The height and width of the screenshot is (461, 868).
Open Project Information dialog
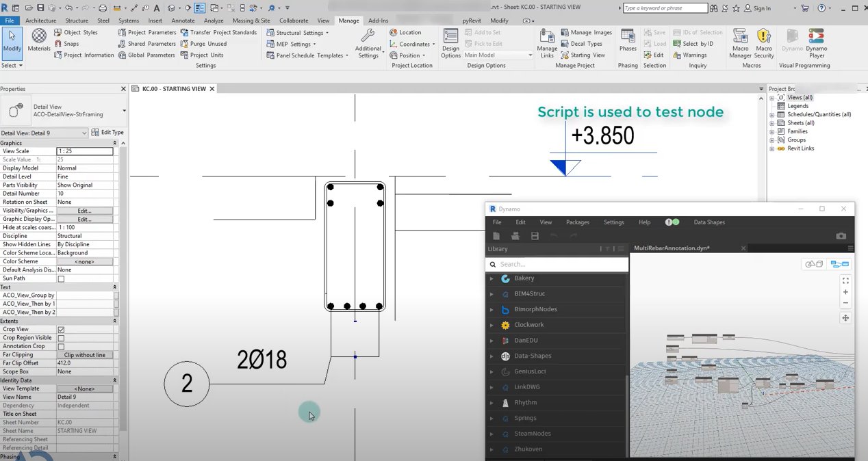[83, 55]
